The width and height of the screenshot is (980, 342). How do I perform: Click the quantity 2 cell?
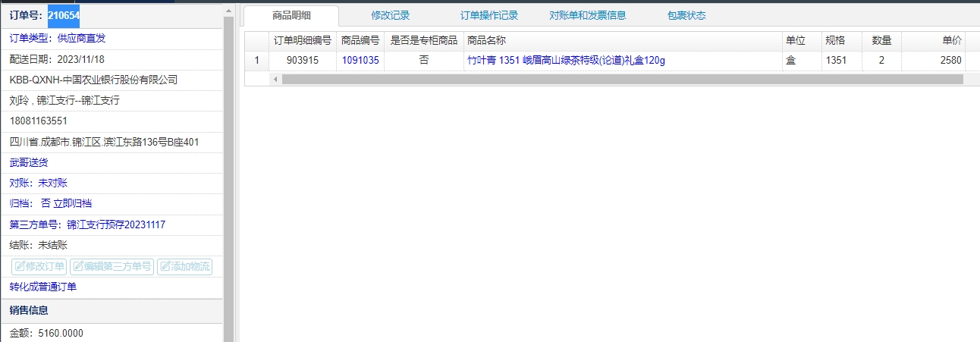pos(881,61)
